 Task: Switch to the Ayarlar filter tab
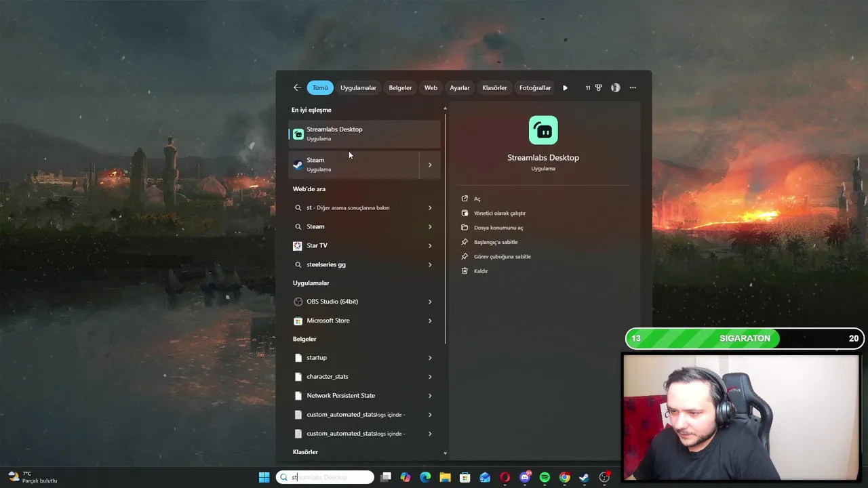[x=460, y=87]
